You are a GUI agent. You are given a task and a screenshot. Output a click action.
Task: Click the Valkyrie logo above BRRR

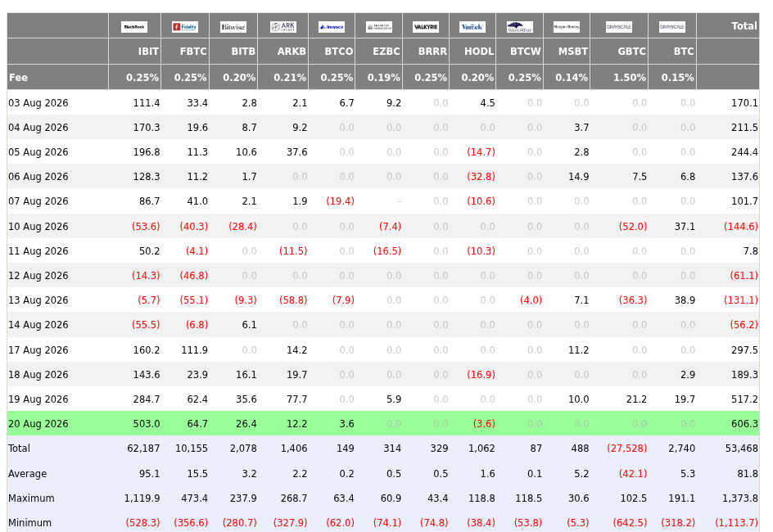426,26
